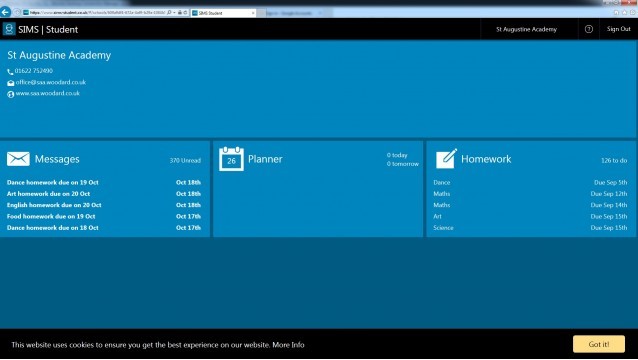This screenshot has width=638, height=360.
Task: Open the browser favorites star icon
Action: [x=625, y=13]
